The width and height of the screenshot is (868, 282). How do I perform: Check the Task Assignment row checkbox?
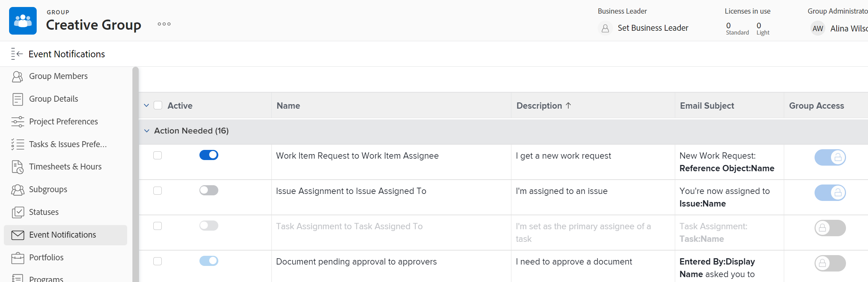tap(158, 226)
